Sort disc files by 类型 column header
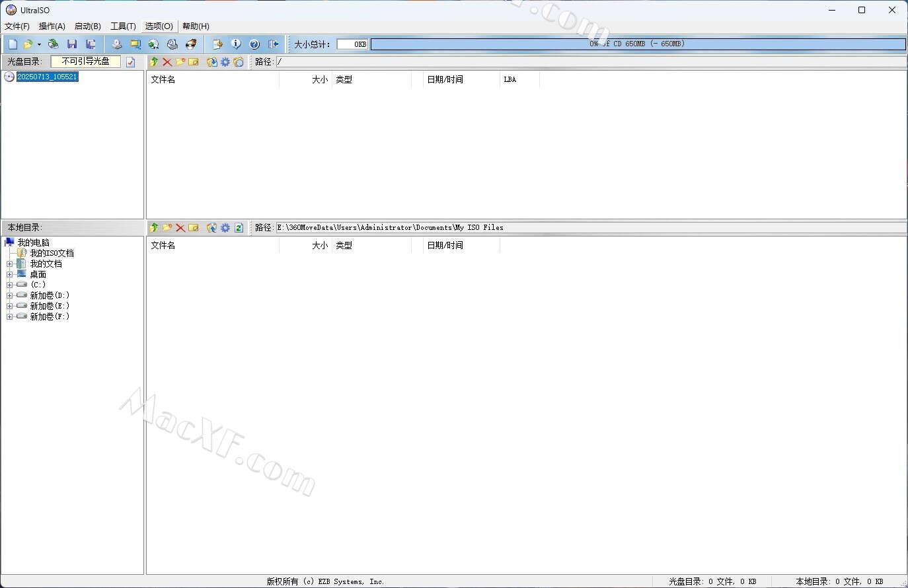 coord(371,79)
